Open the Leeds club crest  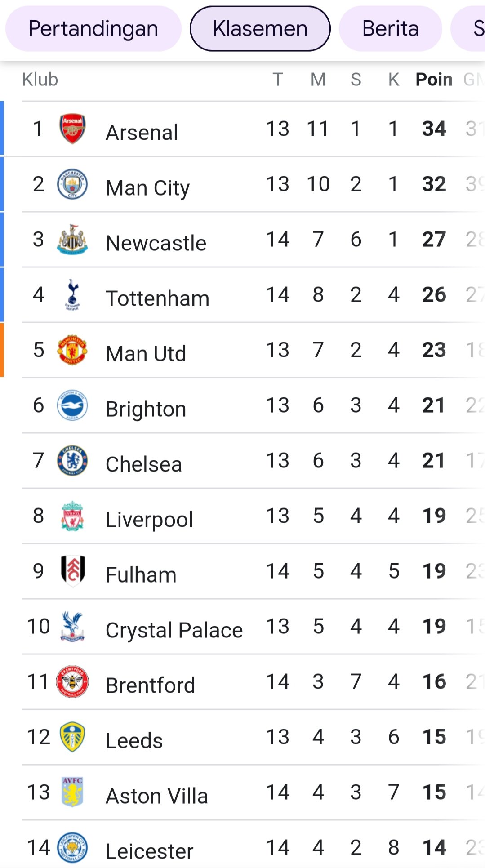coord(72,737)
